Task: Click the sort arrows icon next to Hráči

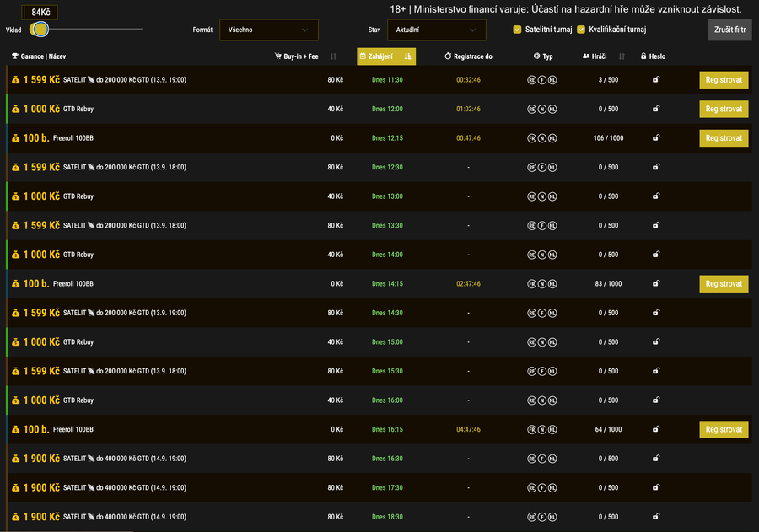Action: [x=622, y=56]
